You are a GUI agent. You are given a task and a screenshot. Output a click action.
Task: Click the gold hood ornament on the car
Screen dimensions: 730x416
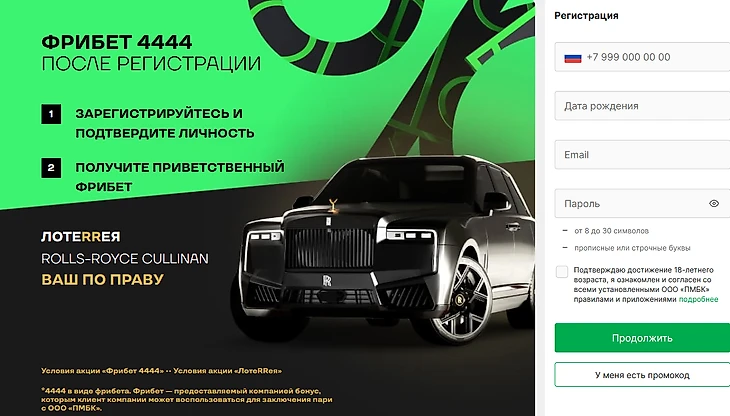(333, 205)
